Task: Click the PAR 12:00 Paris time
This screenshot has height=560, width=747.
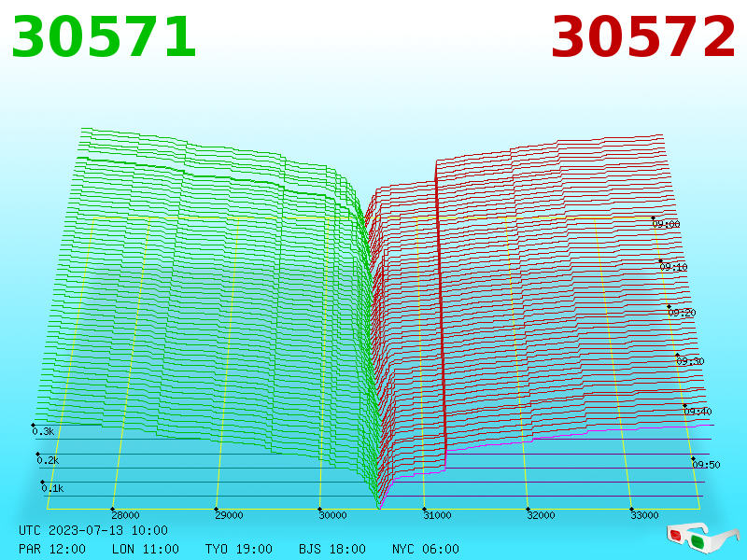Action: point(52,549)
